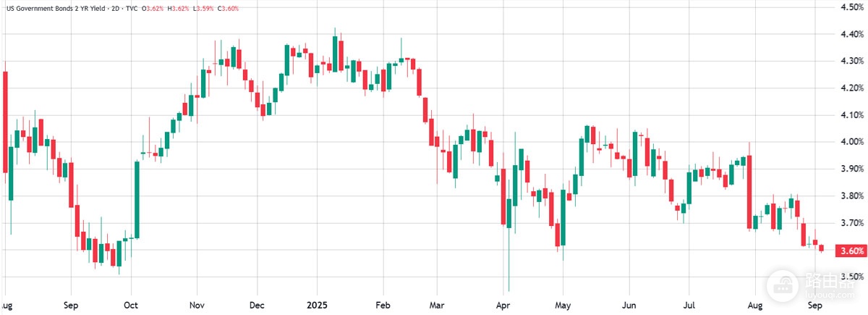Click the Oct label on the time axis
868x315 pixels.
pos(132,306)
